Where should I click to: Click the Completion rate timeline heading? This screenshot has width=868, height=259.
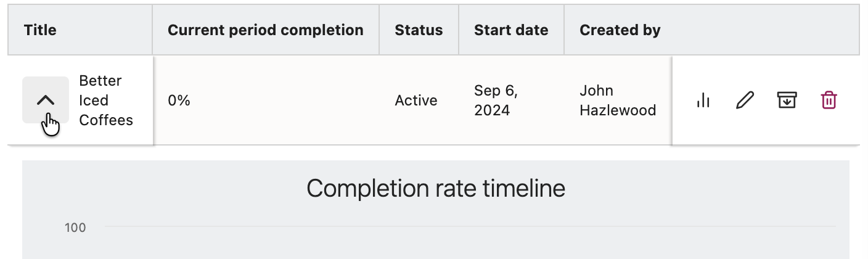(x=435, y=188)
